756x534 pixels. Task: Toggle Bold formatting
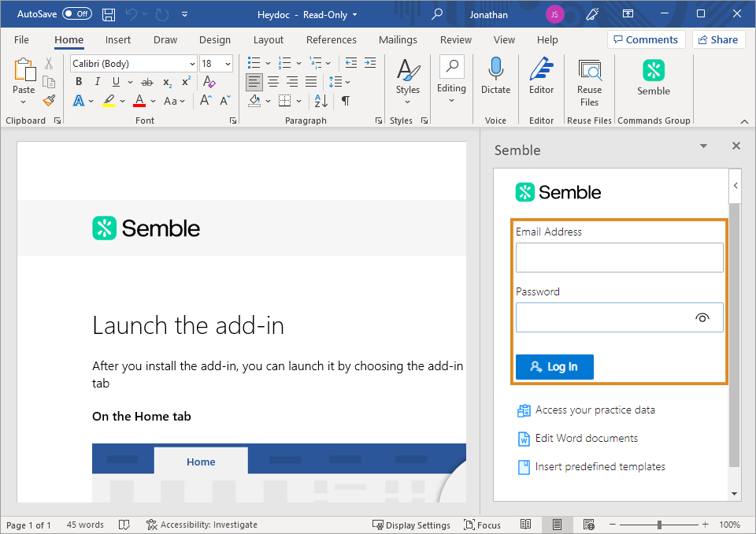coord(79,82)
